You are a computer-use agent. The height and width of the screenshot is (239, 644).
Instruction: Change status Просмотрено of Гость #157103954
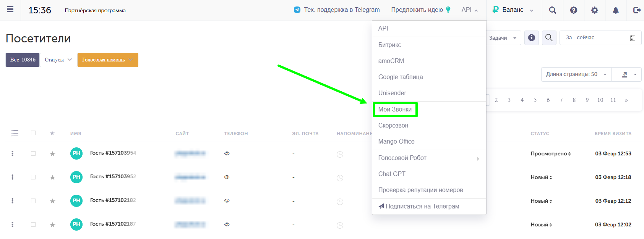[x=550, y=153]
